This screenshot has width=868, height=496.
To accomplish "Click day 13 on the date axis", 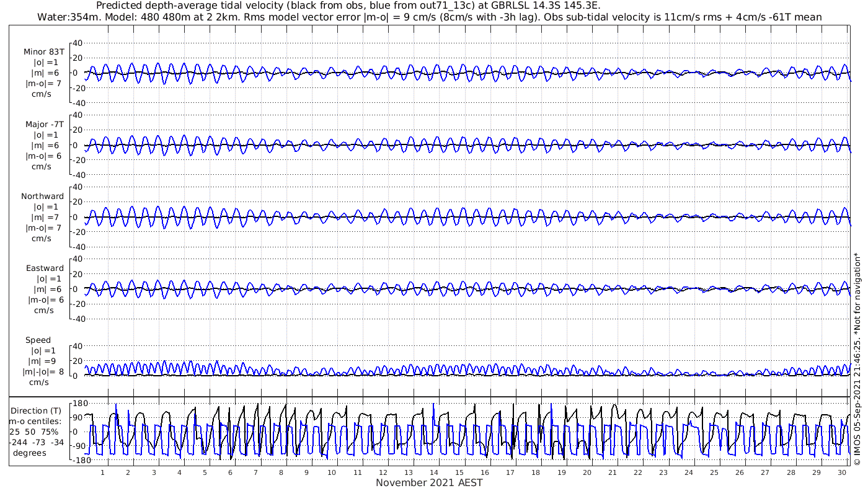I will click(x=409, y=472).
